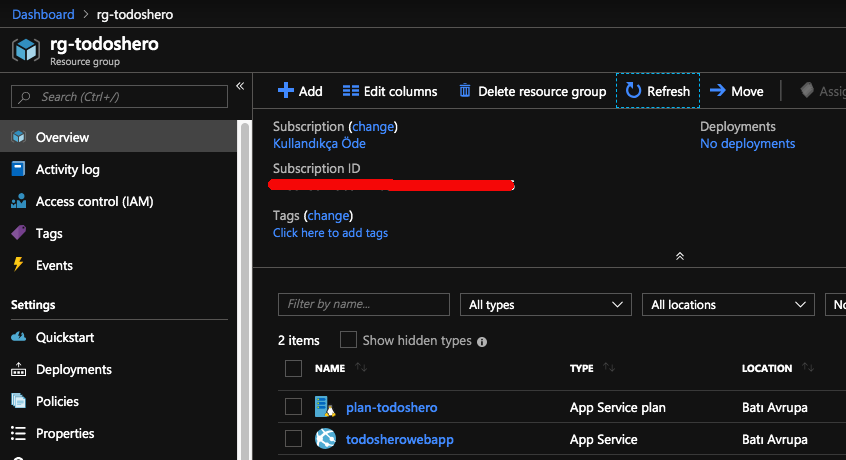846x460 pixels.
Task: Click change link next to Tags
Action: [328, 216]
